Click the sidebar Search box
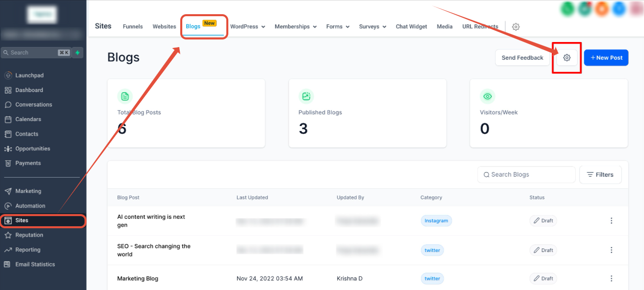 [x=36, y=53]
